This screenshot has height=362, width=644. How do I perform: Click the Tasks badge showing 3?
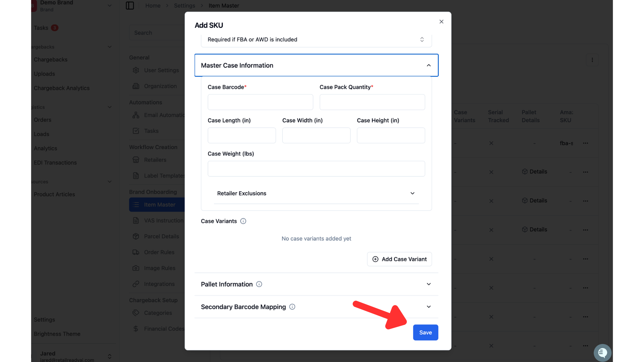[55, 28]
